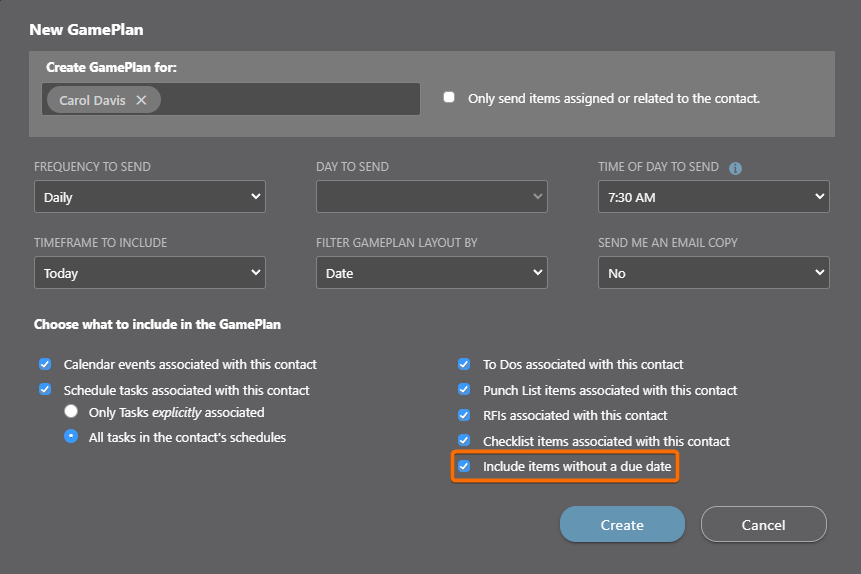The width and height of the screenshot is (861, 574).
Task: Click the Time of Day info icon
Action: coord(735,168)
